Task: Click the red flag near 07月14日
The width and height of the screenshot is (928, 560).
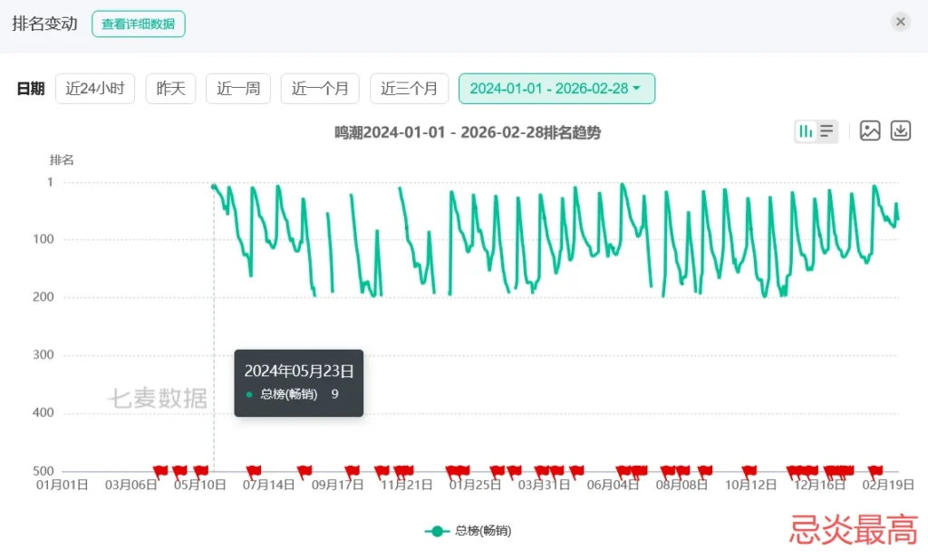Action: click(254, 470)
